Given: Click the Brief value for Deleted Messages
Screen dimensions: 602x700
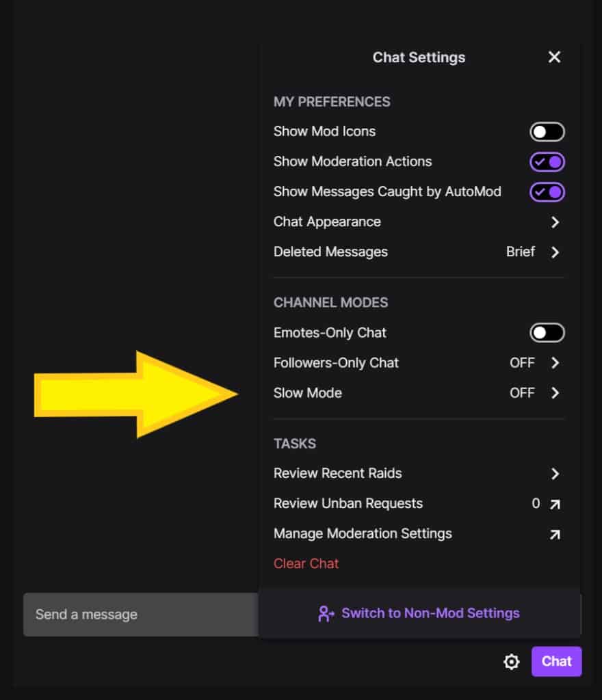Looking at the screenshot, I should pos(522,252).
